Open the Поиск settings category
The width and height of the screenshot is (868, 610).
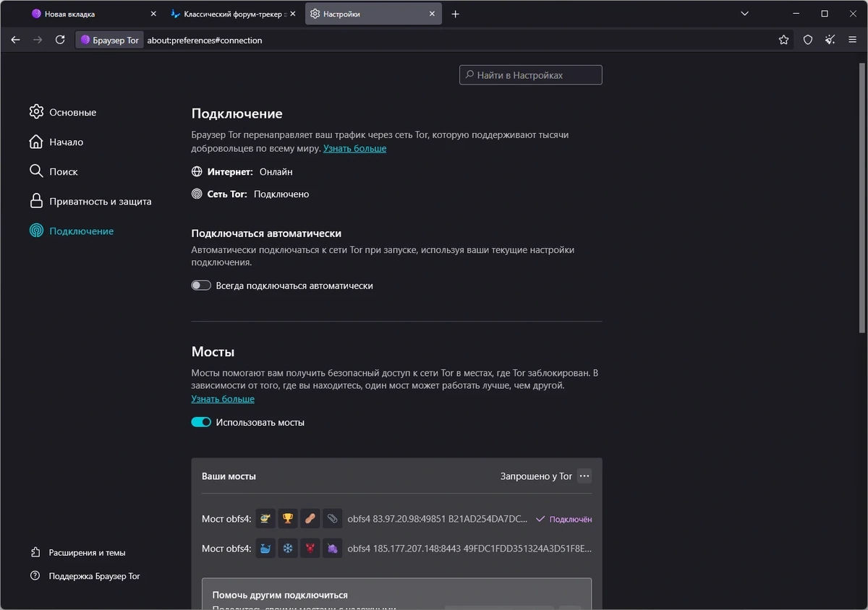[54, 171]
